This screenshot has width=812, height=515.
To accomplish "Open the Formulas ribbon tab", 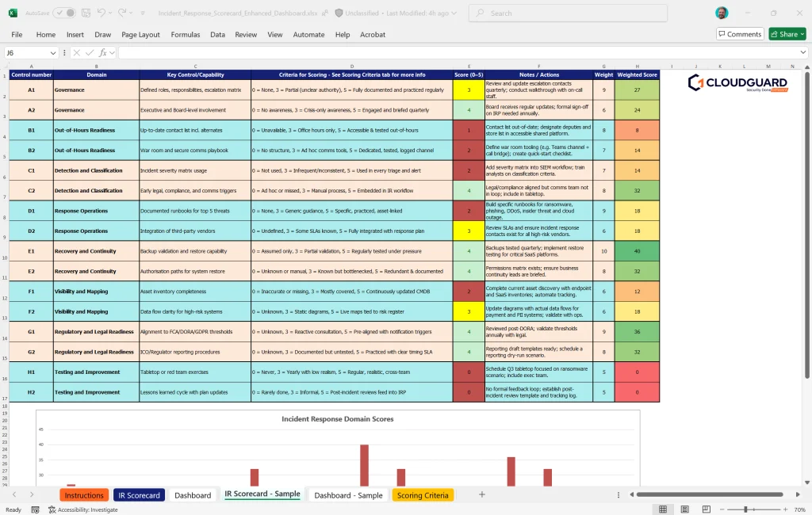I will 186,35.
